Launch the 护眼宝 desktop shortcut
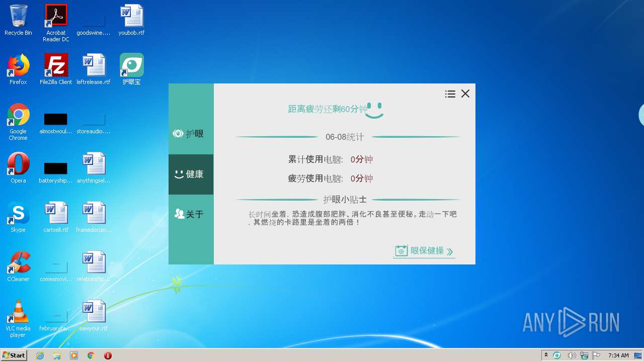644x362 pixels. [x=131, y=69]
